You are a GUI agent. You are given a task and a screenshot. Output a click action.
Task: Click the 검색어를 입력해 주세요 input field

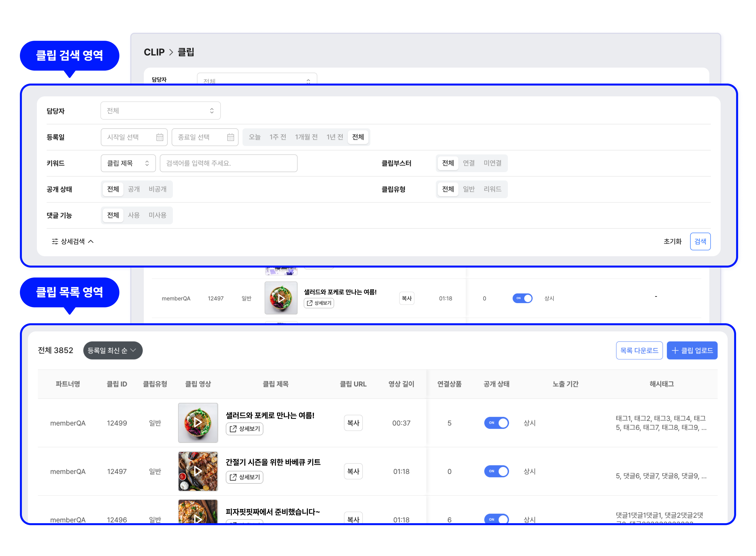click(228, 163)
